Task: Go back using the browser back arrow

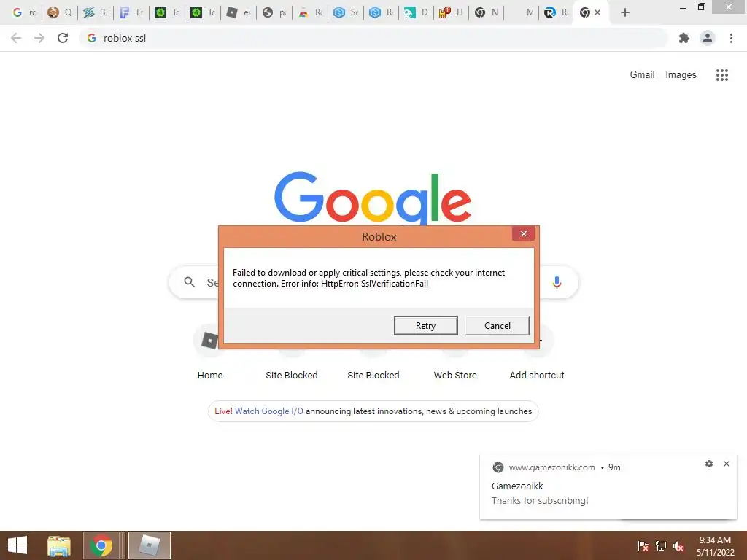Action: click(x=16, y=38)
